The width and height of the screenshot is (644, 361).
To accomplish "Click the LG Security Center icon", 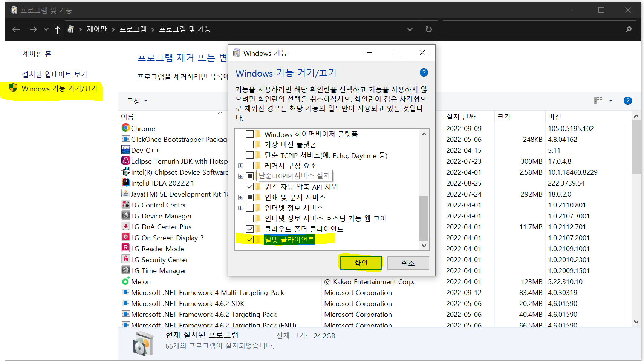I will (126, 259).
